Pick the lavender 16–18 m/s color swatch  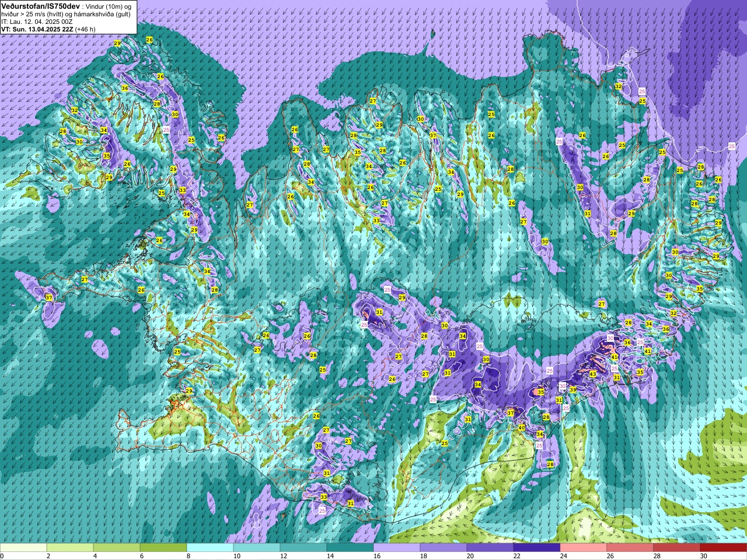pos(397,548)
